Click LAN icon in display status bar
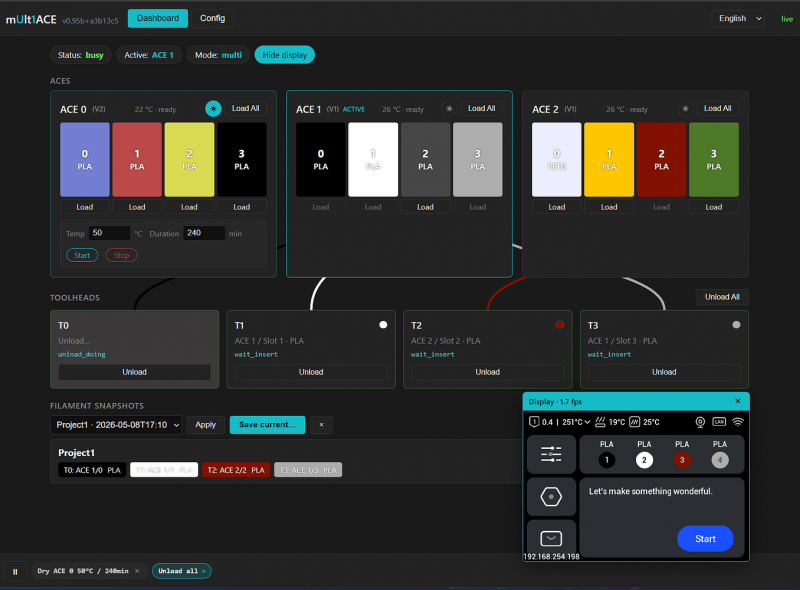Screen dimensions: 800x590 click(719, 422)
